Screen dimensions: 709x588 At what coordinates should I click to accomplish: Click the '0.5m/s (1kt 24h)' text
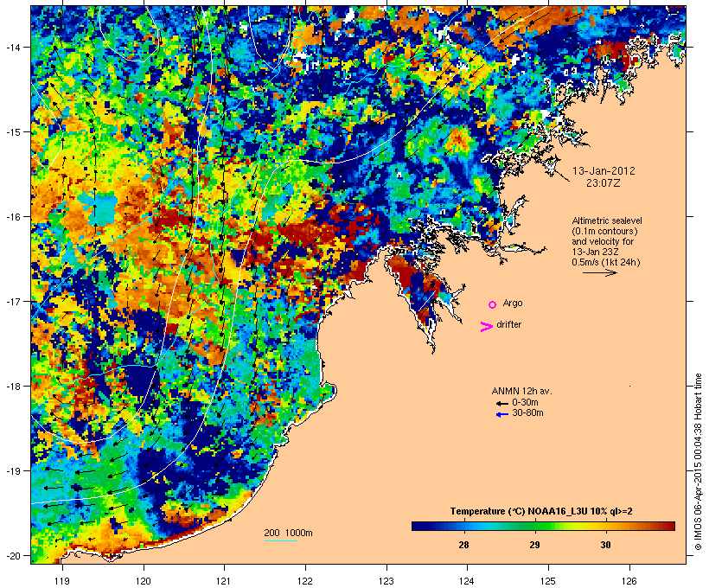point(606,262)
